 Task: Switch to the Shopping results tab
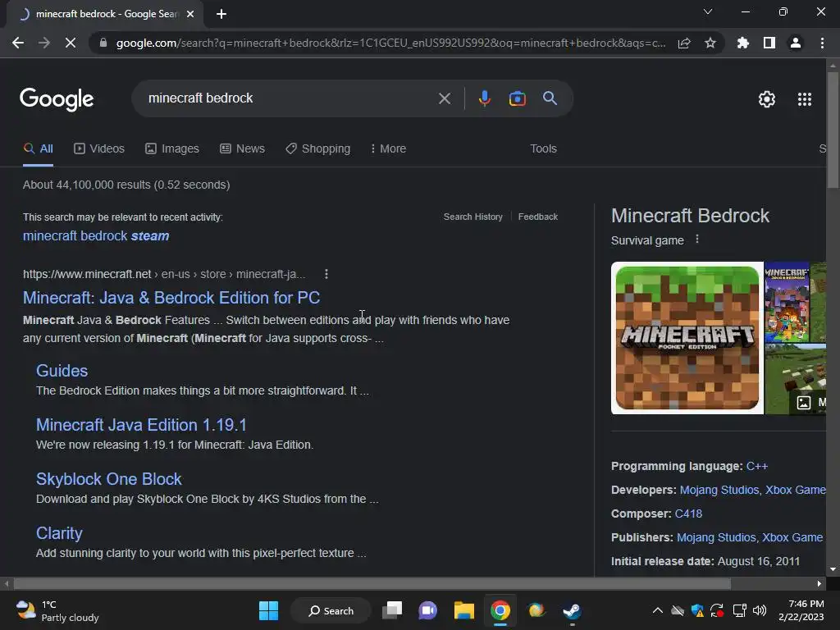[x=317, y=149]
